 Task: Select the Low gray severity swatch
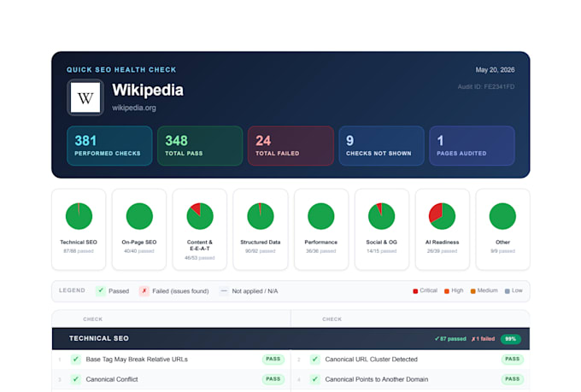click(x=508, y=291)
